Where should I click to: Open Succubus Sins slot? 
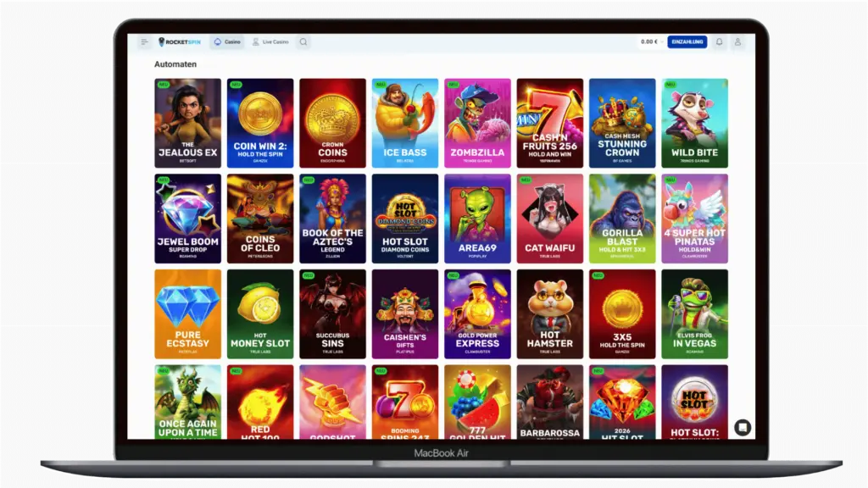click(x=332, y=313)
